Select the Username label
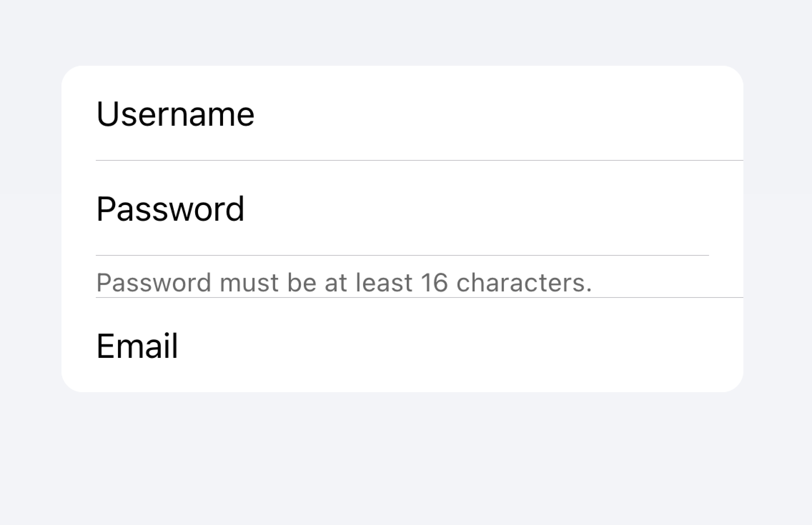Image resolution: width=812 pixels, height=525 pixels. point(176,114)
